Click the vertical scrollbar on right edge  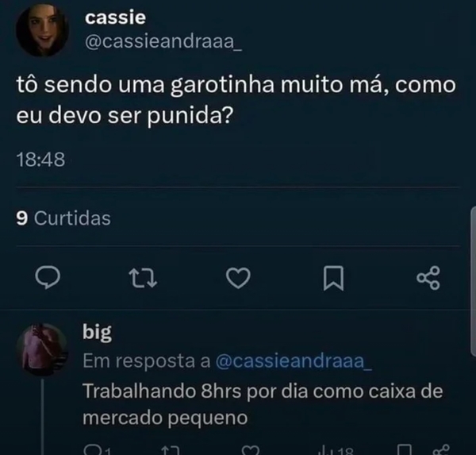pos(474,281)
